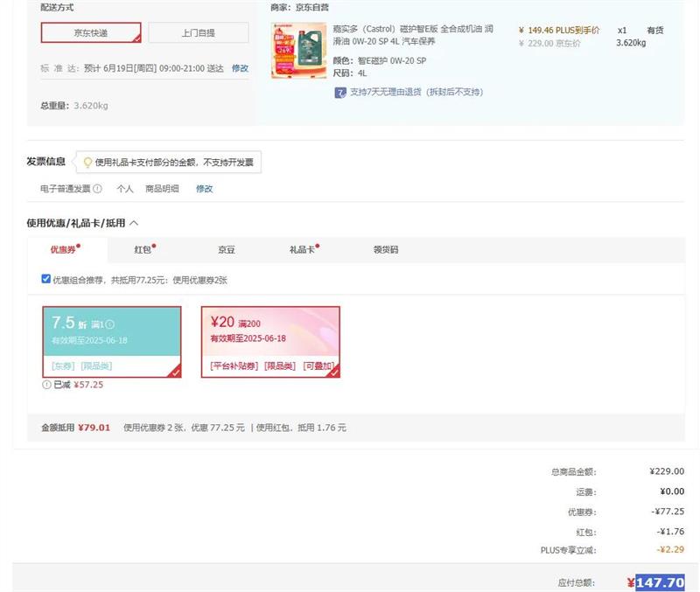
Task: Click the highlighted total 147.70 amount
Action: (659, 582)
